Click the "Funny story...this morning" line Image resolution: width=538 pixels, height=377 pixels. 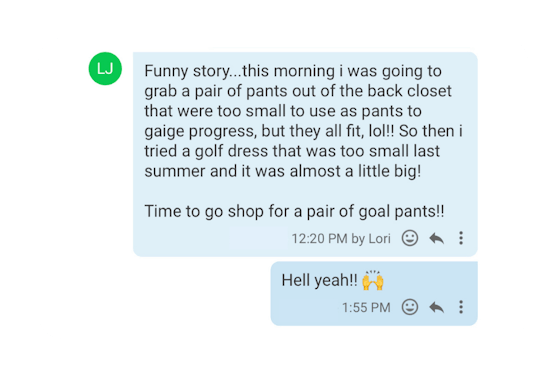tap(293, 71)
